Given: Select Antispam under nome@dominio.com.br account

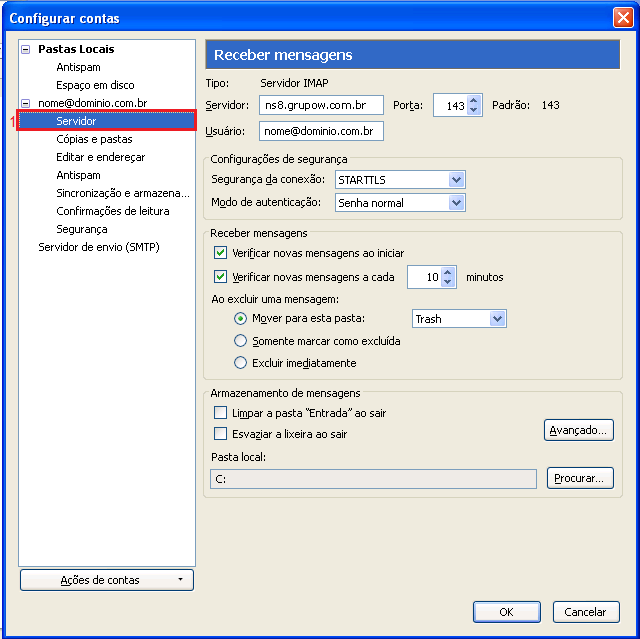Looking at the screenshot, I should 78,175.
